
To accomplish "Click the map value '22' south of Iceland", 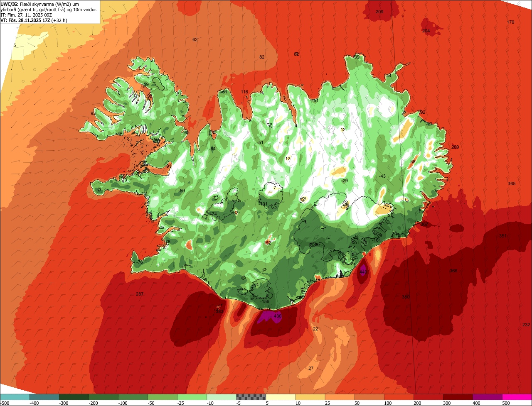I will pyautogui.click(x=315, y=329).
